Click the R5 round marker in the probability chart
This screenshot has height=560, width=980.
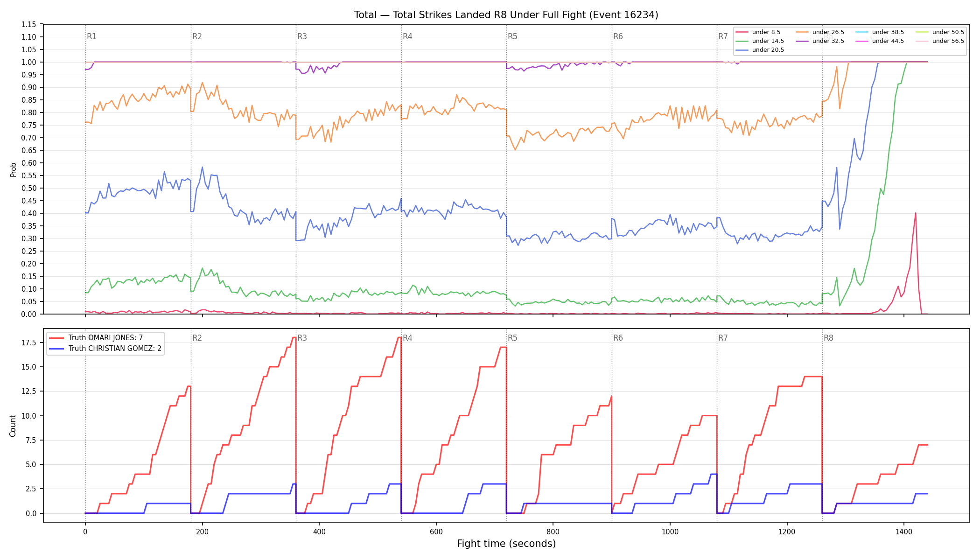click(512, 36)
